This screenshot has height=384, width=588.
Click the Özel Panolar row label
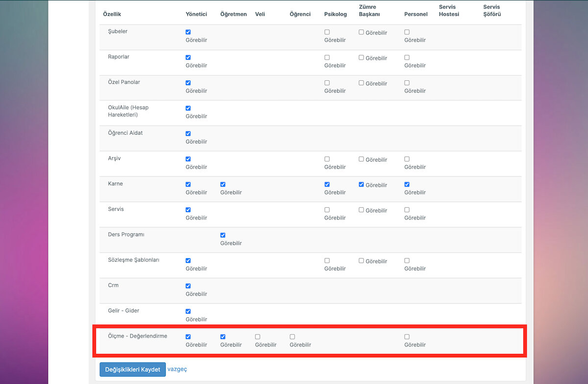[x=124, y=82]
